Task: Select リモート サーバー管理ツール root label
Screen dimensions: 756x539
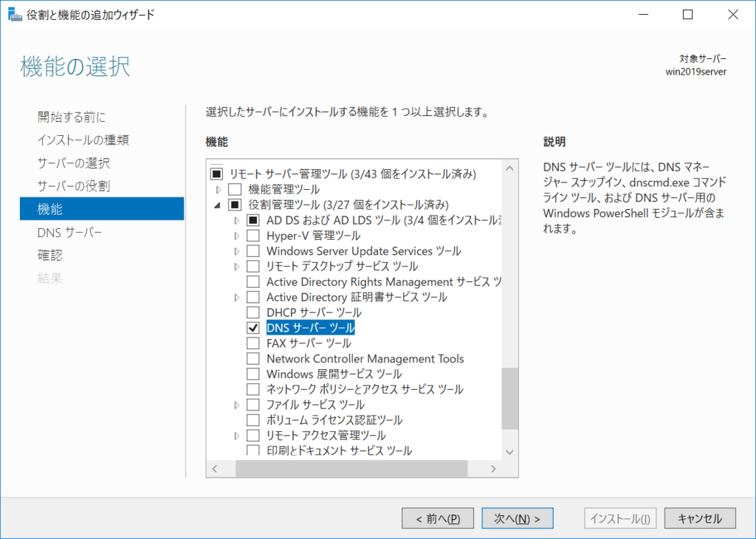Action: [x=352, y=174]
